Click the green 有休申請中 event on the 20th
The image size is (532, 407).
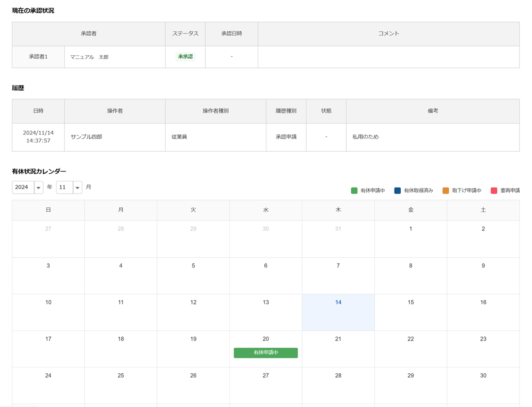pyautogui.click(x=266, y=353)
